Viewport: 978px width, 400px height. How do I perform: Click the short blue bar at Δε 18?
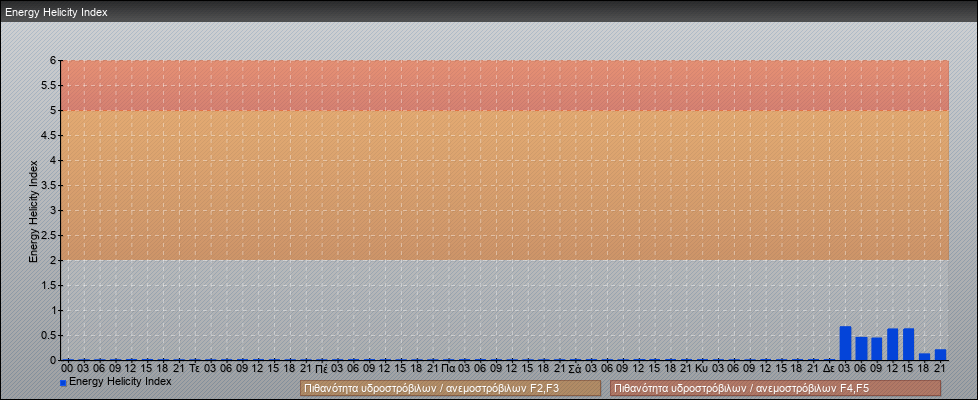tap(925, 356)
